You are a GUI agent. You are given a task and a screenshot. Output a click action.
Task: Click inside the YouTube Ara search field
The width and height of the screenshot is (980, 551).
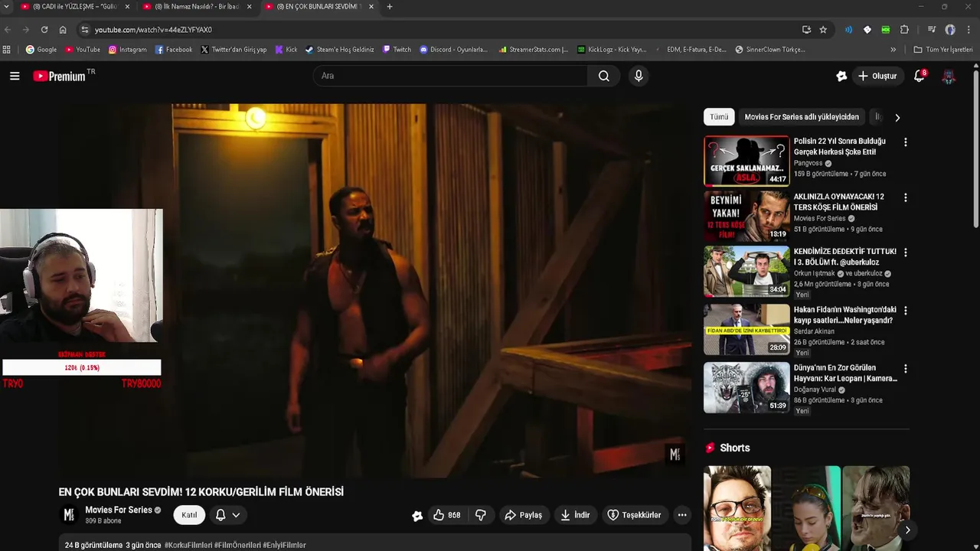[450, 76]
